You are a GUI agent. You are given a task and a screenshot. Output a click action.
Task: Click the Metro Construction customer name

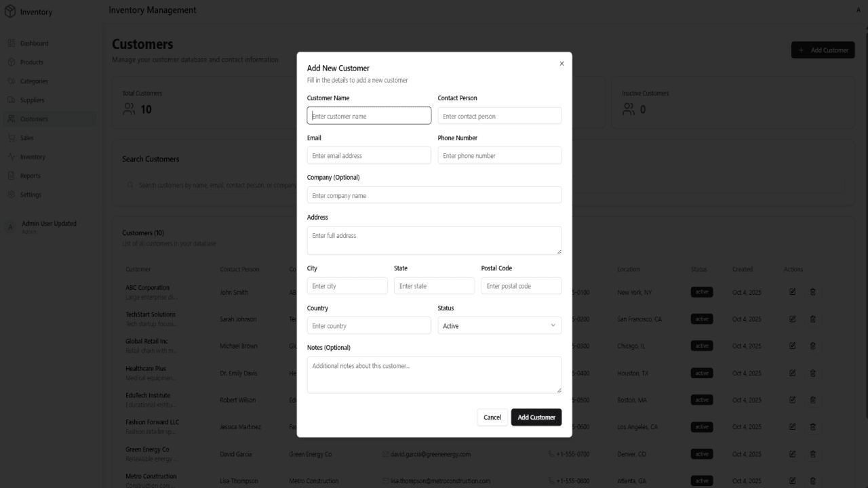click(151, 476)
